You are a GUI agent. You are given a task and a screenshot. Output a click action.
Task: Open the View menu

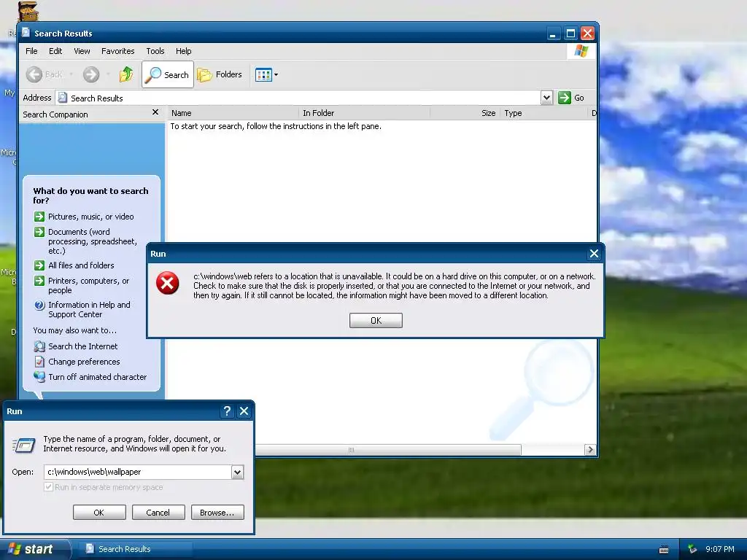tap(82, 51)
